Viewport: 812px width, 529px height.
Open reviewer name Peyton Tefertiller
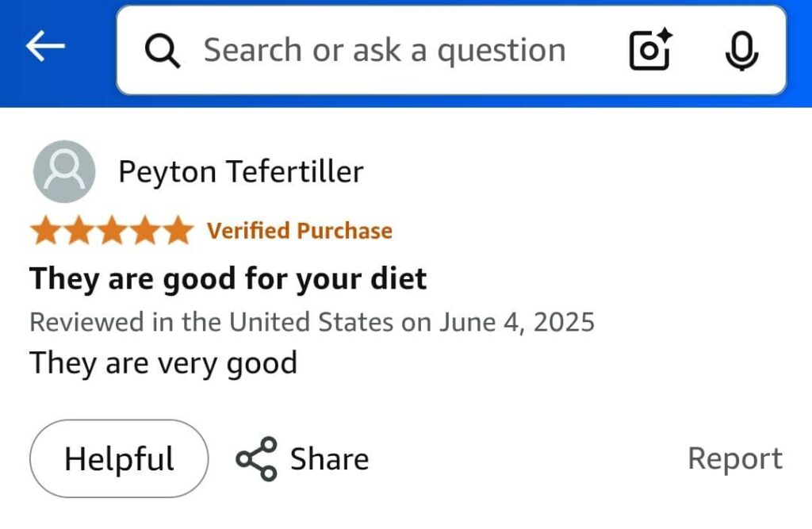pyautogui.click(x=241, y=171)
